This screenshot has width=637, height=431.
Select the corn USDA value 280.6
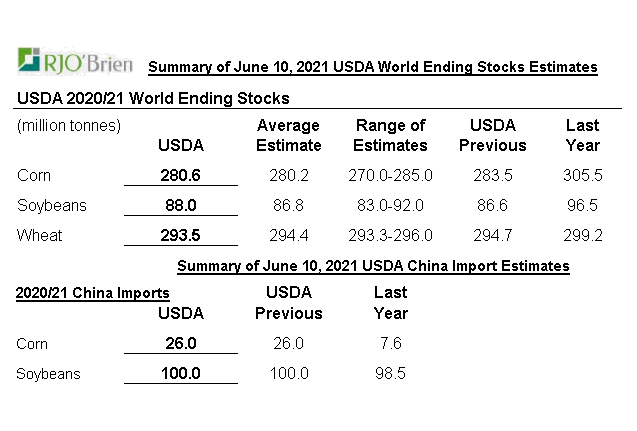[181, 176]
